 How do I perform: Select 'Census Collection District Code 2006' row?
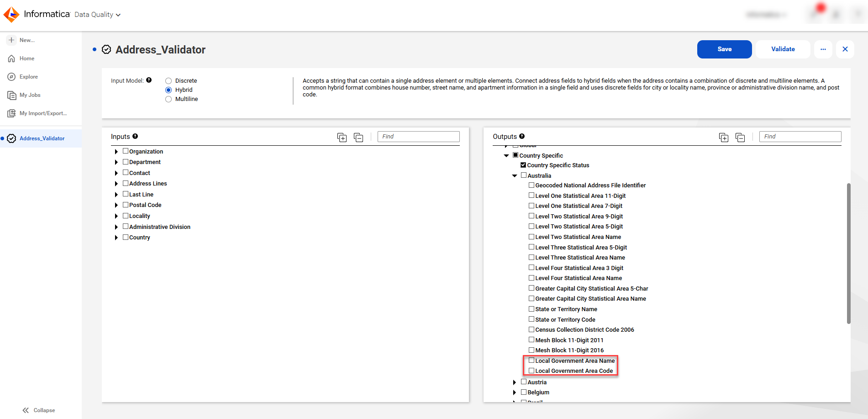pos(584,329)
